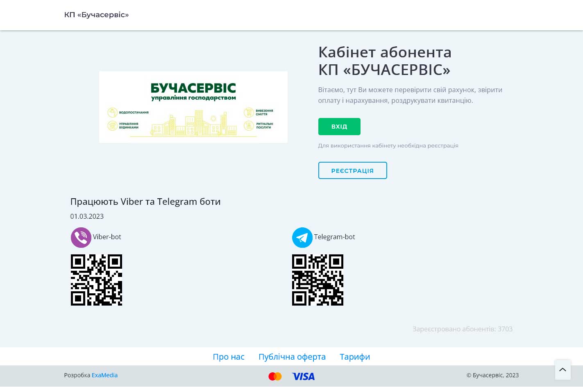Click the Telegram-bot text label
The width and height of the screenshot is (583, 392).
tap(334, 237)
